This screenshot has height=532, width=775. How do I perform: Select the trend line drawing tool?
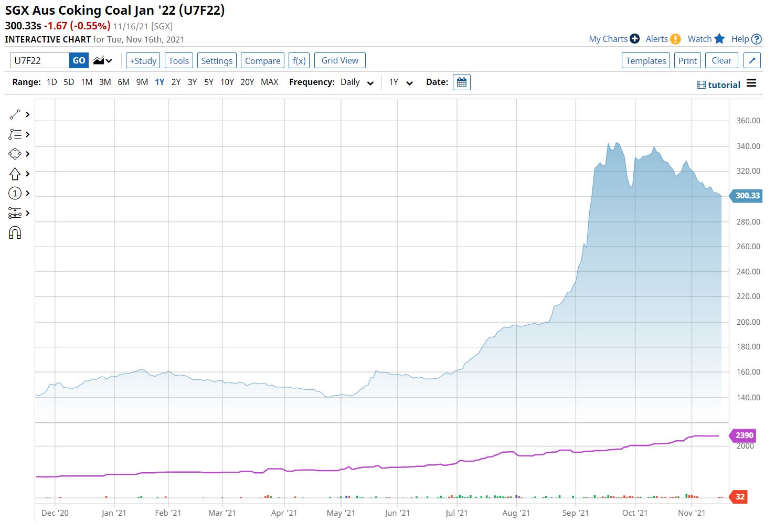[x=15, y=114]
